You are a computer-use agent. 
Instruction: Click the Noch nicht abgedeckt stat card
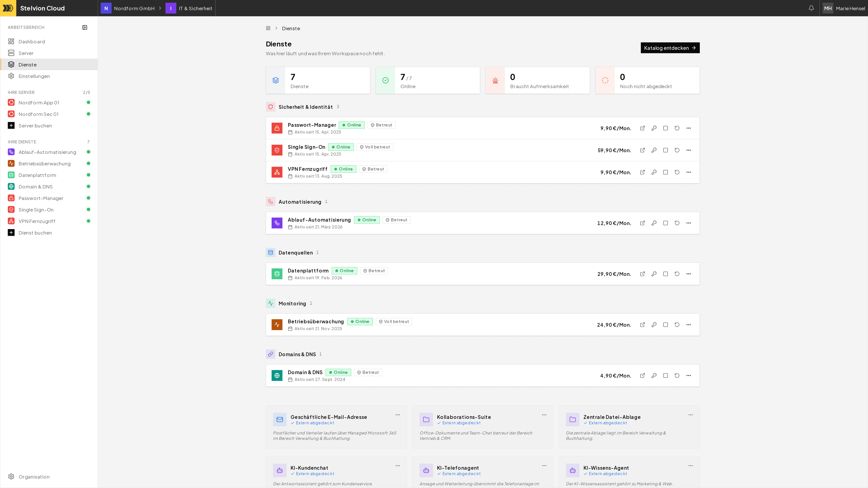tap(647, 80)
